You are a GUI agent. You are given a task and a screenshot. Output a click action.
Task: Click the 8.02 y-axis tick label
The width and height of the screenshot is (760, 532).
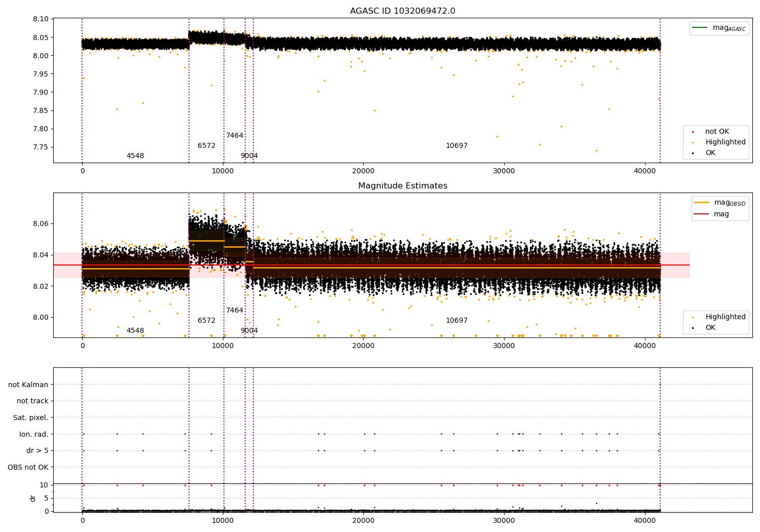coord(41,286)
